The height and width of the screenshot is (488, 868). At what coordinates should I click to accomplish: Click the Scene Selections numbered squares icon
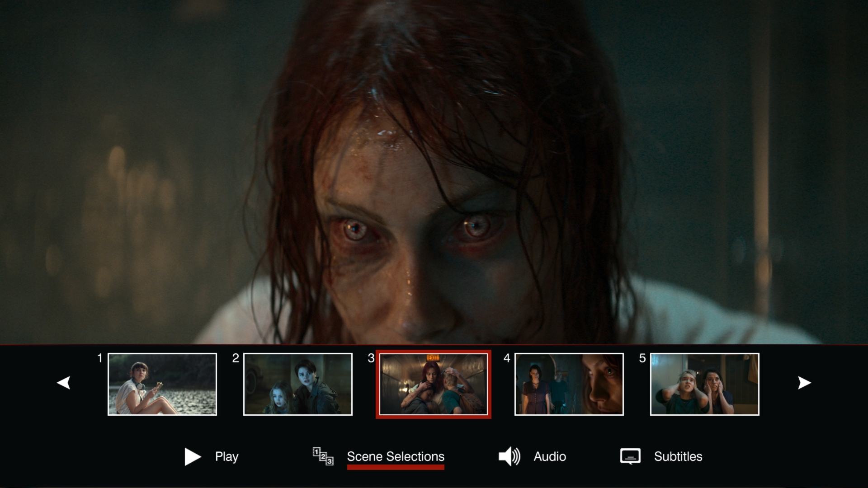pos(323,456)
